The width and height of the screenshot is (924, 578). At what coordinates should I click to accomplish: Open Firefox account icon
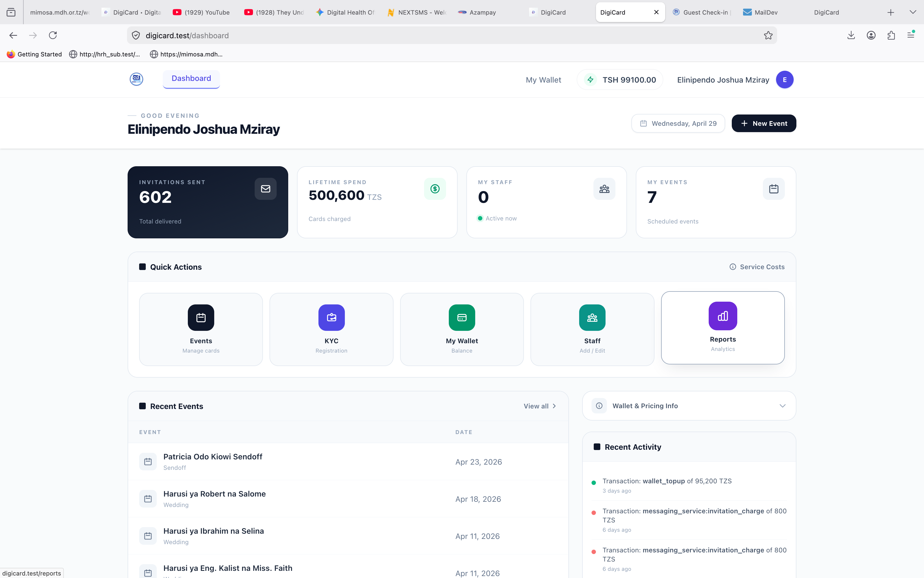(871, 36)
